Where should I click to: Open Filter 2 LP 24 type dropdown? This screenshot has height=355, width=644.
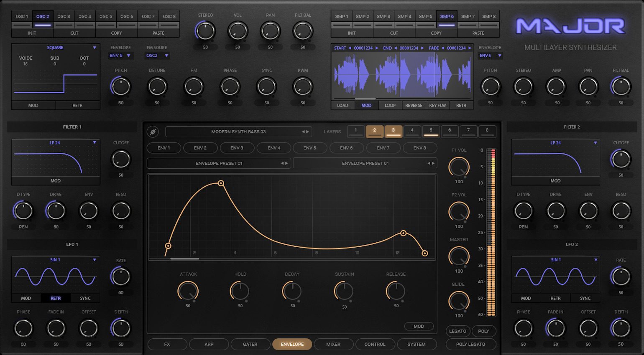tap(595, 143)
